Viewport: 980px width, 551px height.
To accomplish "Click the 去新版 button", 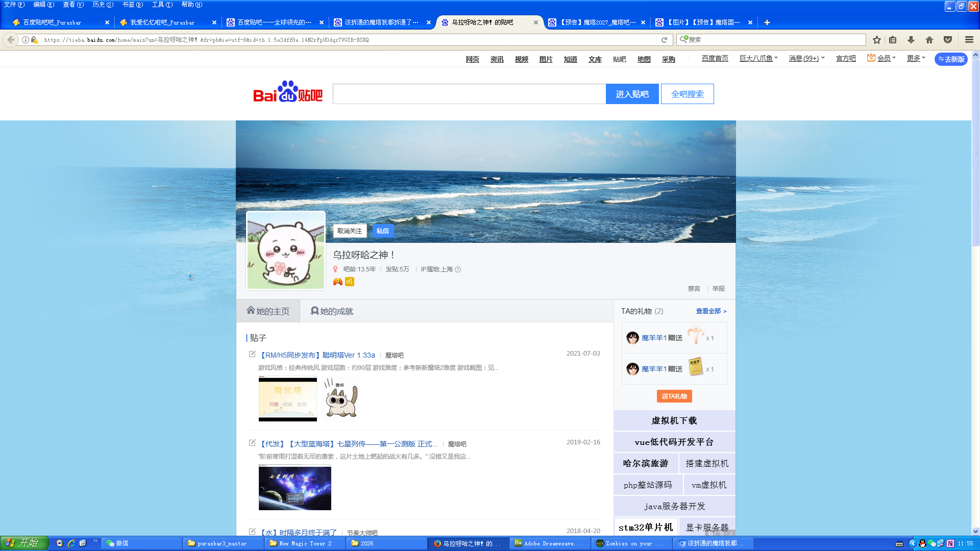I will 951,59.
